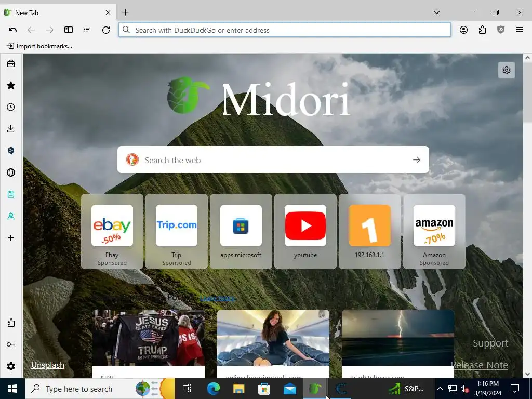Viewport: 532px width, 399px height.
Task: Toggle the sidebar panel icon in toolbar
Action: tap(69, 30)
